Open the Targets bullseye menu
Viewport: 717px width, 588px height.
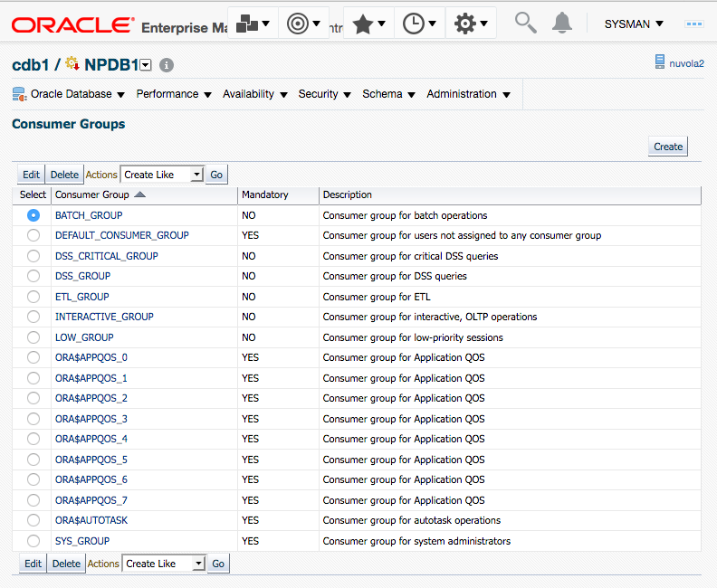(303, 24)
